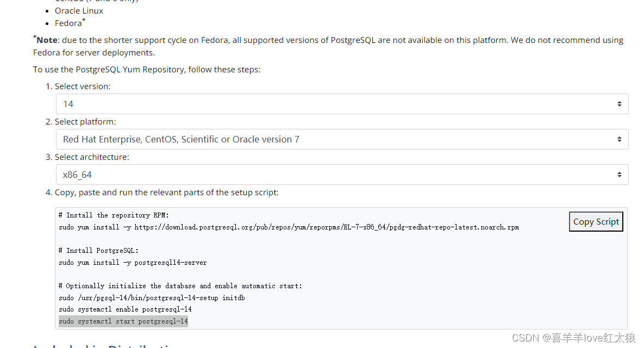This screenshot has height=348, width=644.
Task: Select the highlighted systemctl start postgresql-14 line
Action: click(x=123, y=321)
